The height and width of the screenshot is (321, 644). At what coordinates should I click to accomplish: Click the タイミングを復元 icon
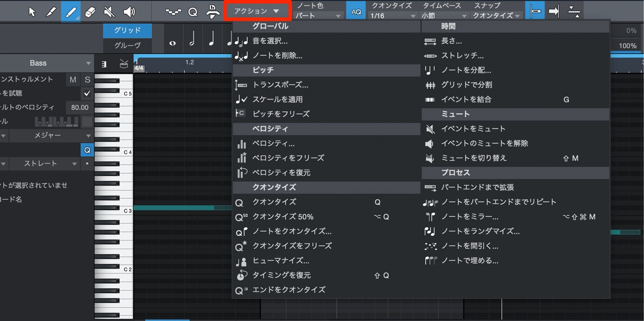(x=241, y=275)
